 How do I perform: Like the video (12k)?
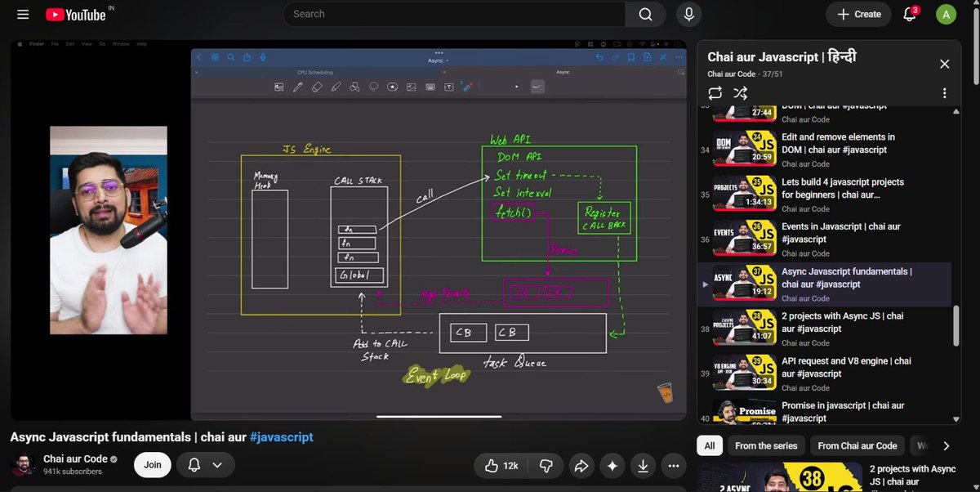tap(501, 465)
